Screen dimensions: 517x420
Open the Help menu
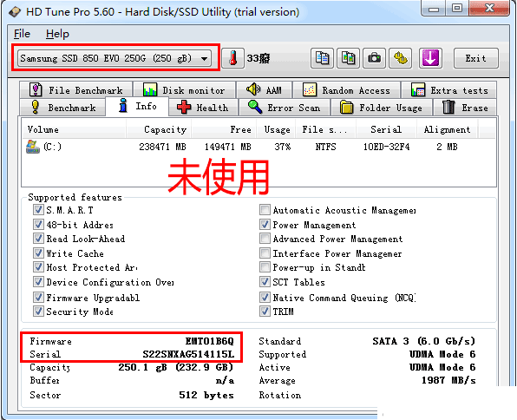click(57, 34)
